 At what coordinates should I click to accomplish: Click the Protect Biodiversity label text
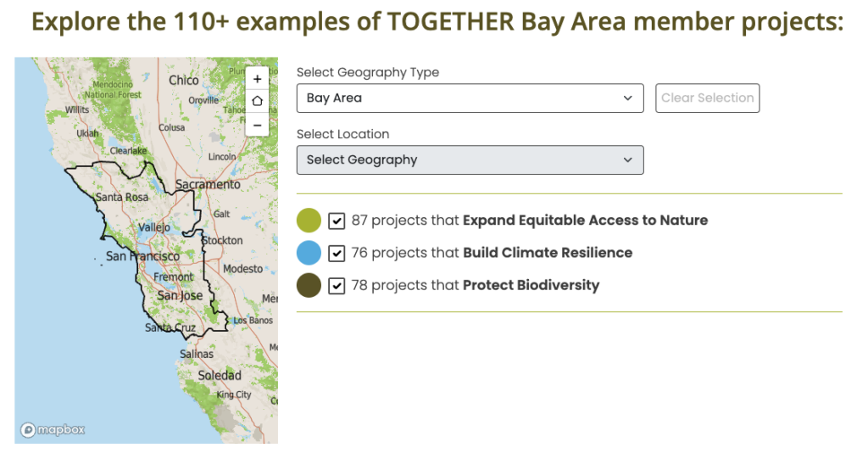(x=531, y=285)
